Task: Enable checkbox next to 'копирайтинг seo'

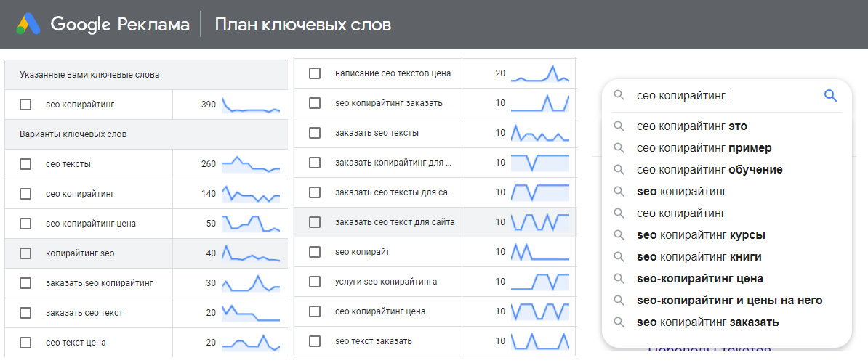Action: point(25,253)
